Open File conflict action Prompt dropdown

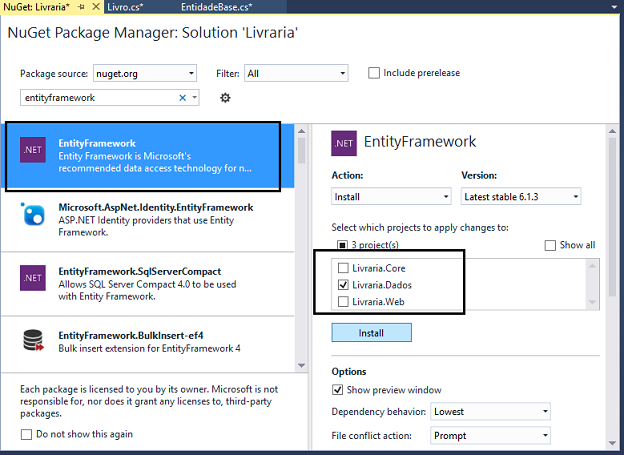490,435
